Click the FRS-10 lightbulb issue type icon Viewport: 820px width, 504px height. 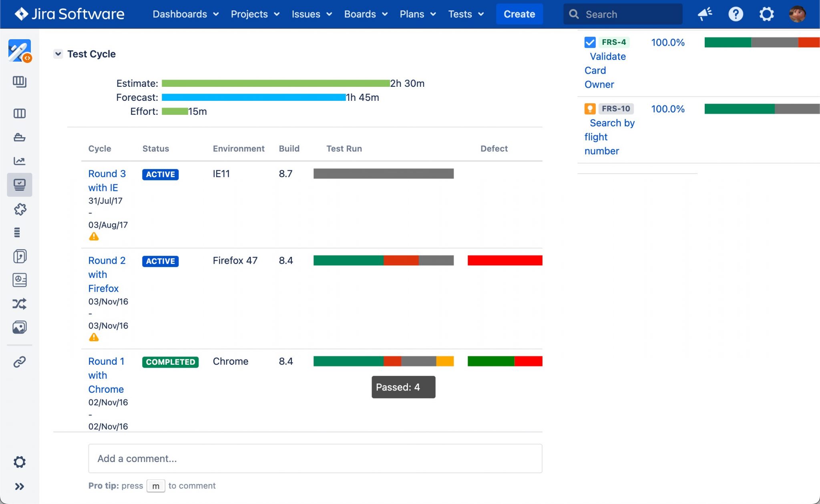coord(590,109)
